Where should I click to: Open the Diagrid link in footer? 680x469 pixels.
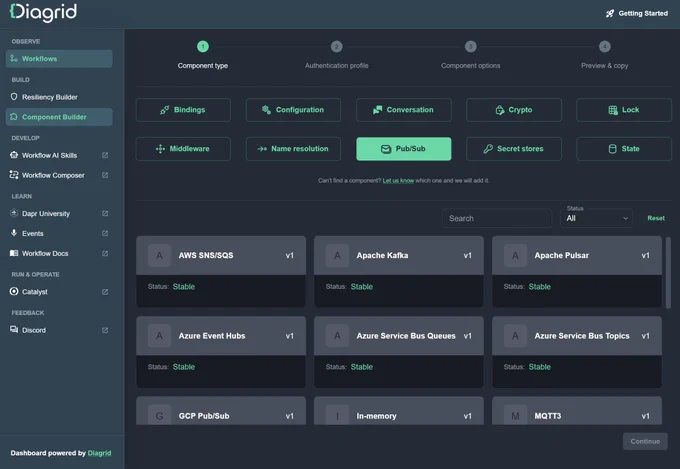point(99,453)
